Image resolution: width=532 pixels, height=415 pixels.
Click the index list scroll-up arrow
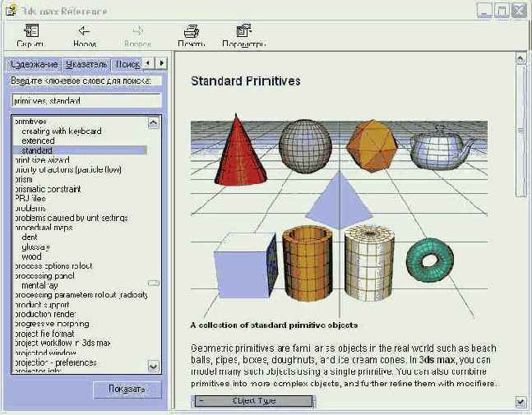click(153, 122)
